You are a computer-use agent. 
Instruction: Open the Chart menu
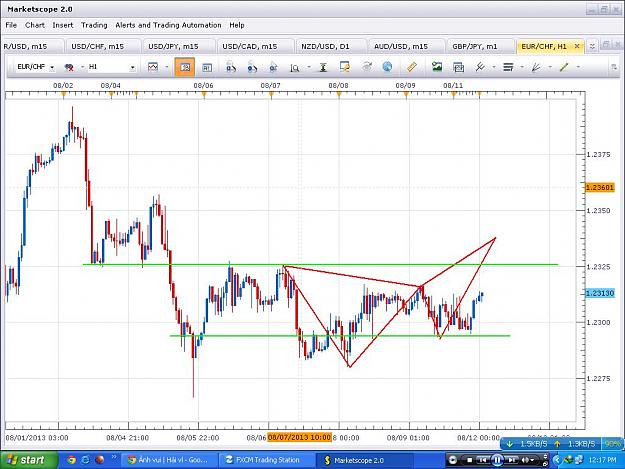(x=35, y=25)
